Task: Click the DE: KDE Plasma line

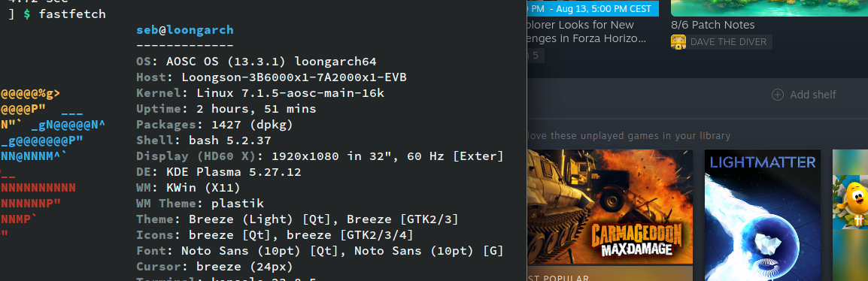Action: click(x=219, y=172)
